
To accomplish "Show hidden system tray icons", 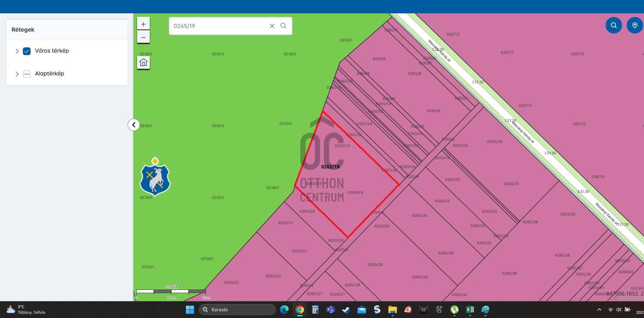I will (599, 310).
